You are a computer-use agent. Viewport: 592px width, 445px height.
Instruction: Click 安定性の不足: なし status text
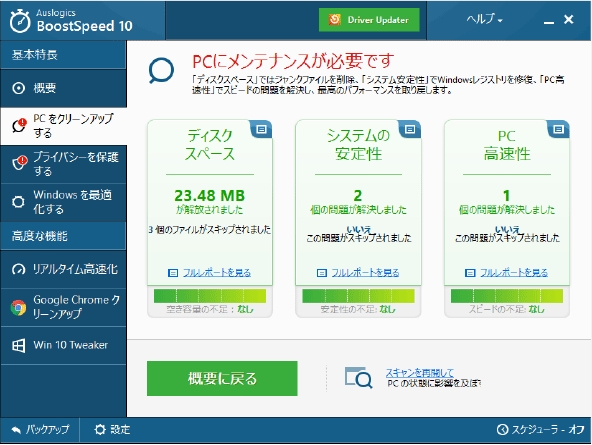point(358,309)
